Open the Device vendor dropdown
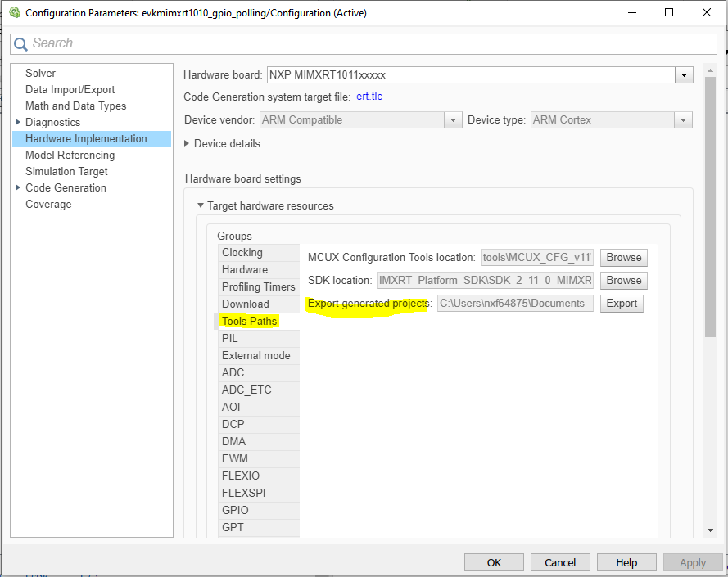728x577 pixels. (x=453, y=119)
